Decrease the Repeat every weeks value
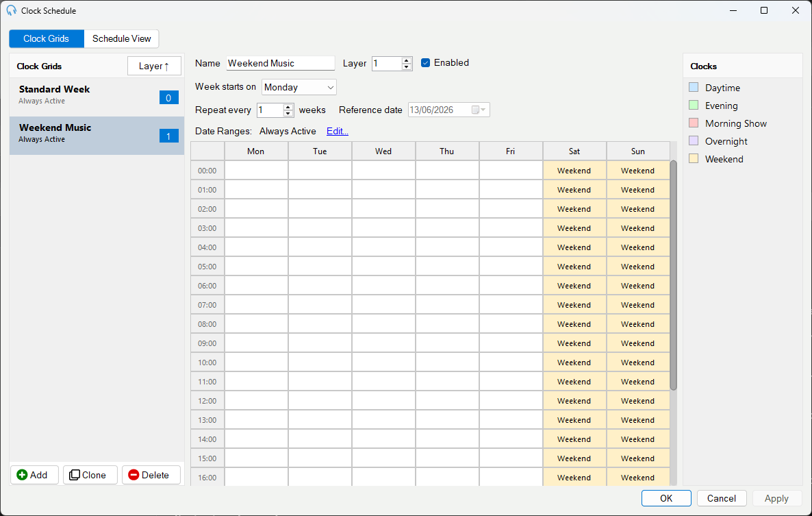The image size is (812, 516). pos(288,113)
